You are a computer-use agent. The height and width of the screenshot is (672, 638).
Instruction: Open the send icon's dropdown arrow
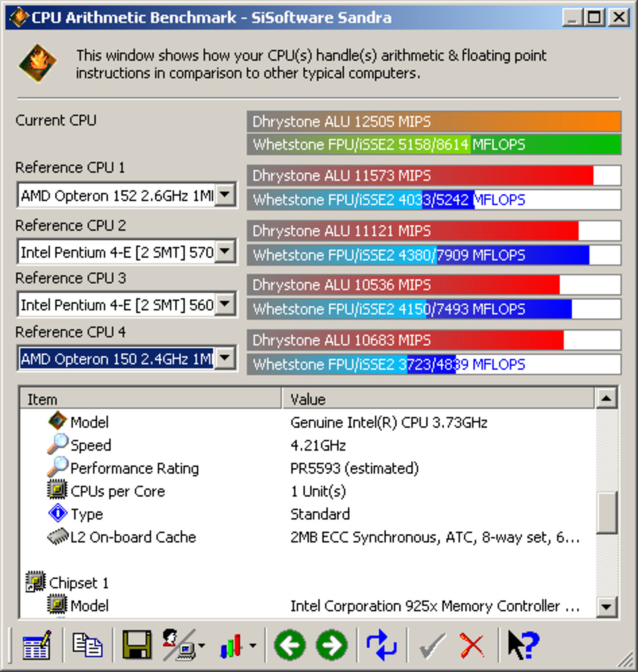pos(202,646)
